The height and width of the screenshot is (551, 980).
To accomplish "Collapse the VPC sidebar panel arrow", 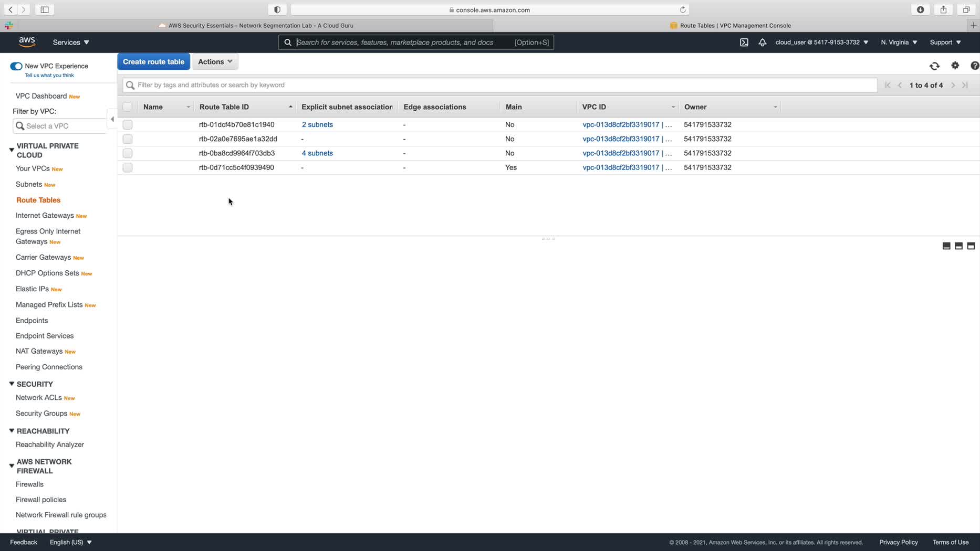I will pos(112,119).
